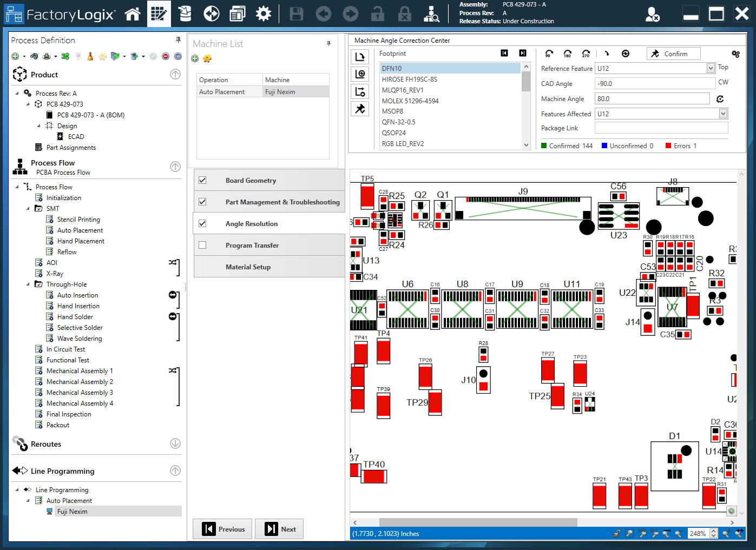Select Part Management & Troubleshooting step
This screenshot has width=756, height=550.
coord(282,202)
